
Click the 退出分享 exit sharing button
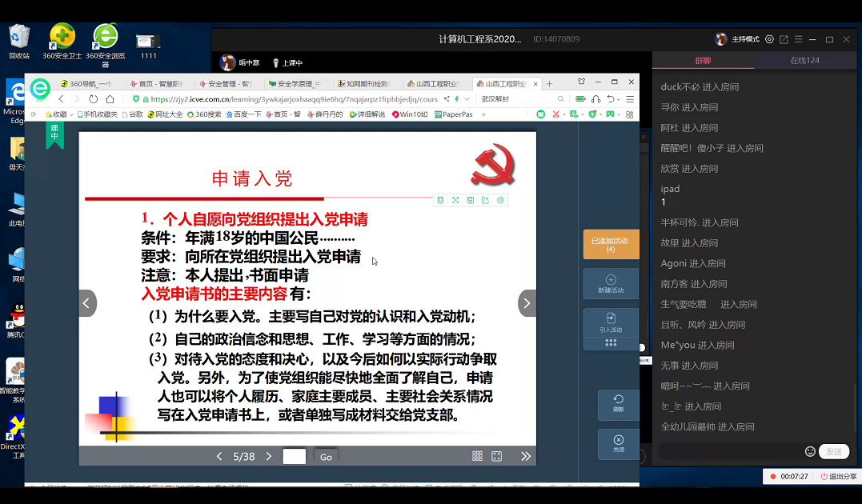[x=838, y=476]
